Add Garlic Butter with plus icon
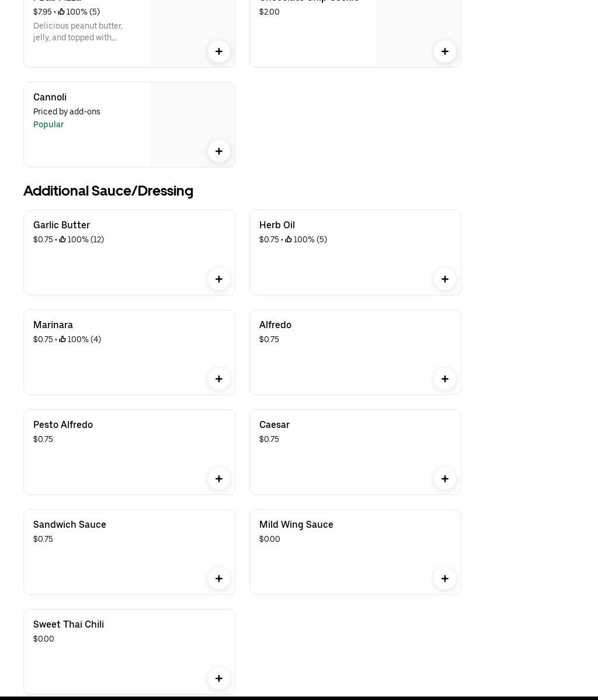This screenshot has height=700, width=598. (x=219, y=279)
